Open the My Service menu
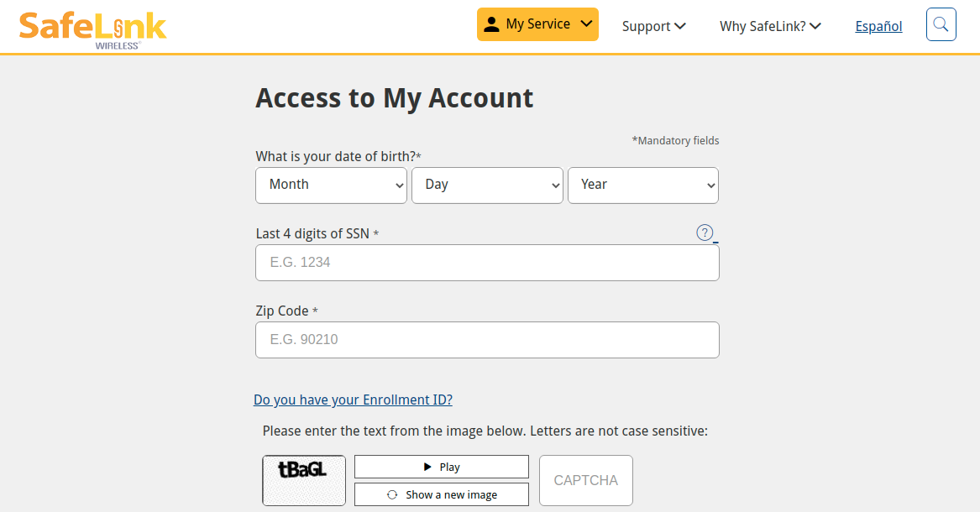This screenshot has height=512, width=980. point(537,24)
